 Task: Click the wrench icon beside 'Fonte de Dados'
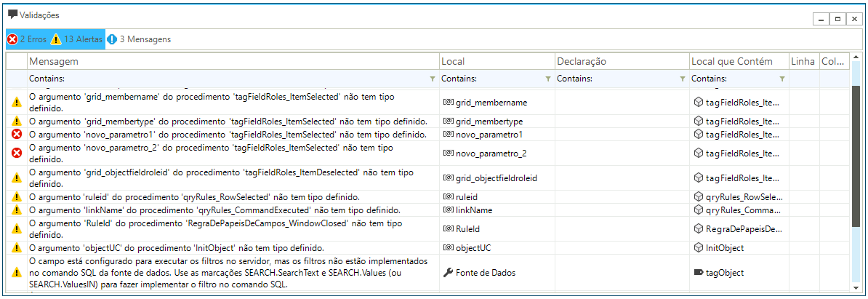[448, 273]
